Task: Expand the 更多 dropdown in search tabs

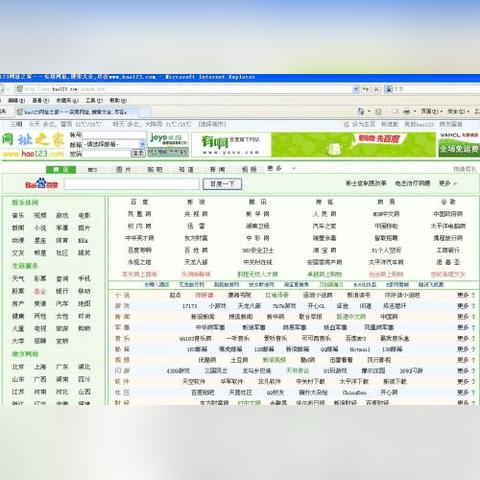Action: (294, 169)
